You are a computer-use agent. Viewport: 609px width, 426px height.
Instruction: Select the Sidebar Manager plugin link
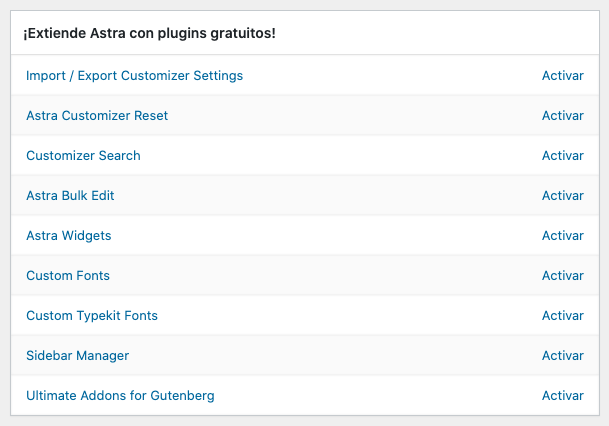click(77, 356)
